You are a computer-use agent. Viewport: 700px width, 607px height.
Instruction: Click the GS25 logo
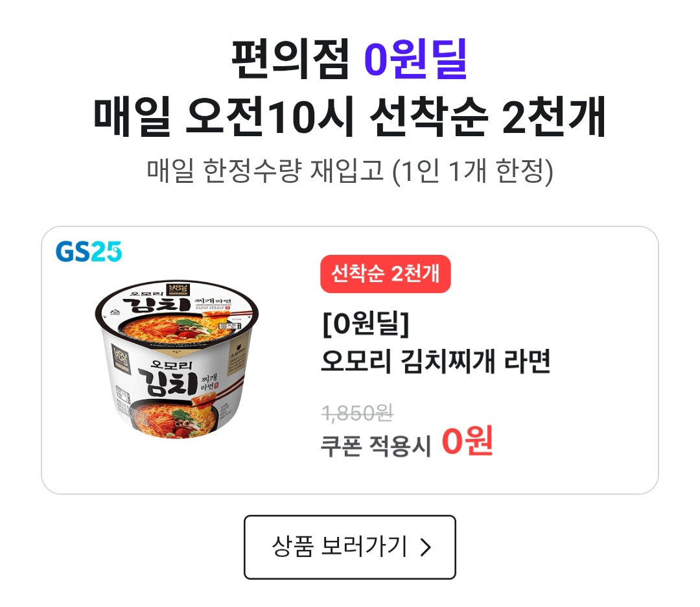click(x=88, y=252)
